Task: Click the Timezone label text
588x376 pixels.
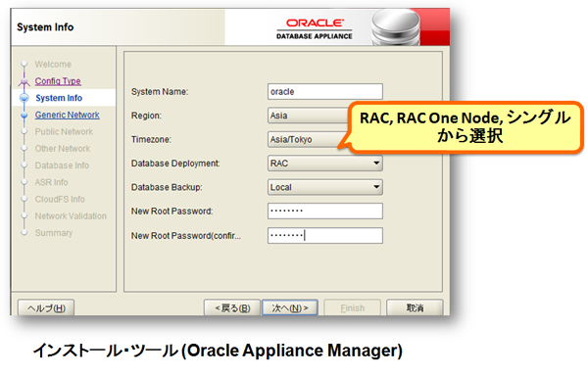Action: [x=151, y=140]
